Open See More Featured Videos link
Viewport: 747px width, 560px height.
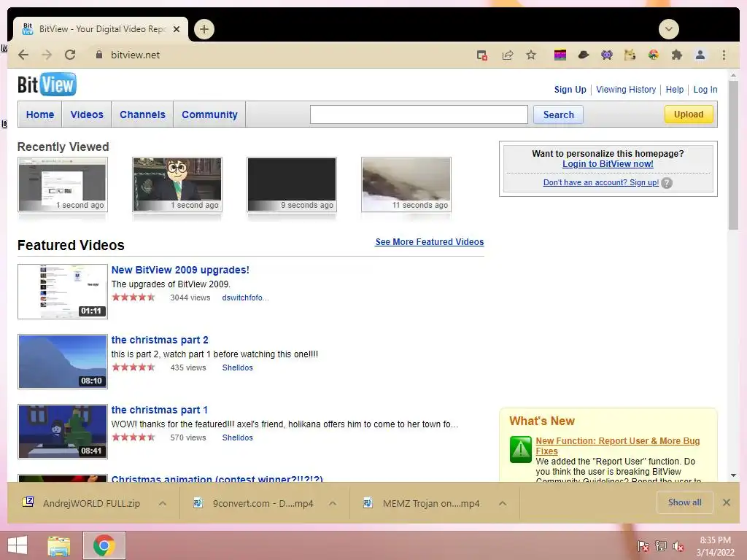[x=429, y=242]
